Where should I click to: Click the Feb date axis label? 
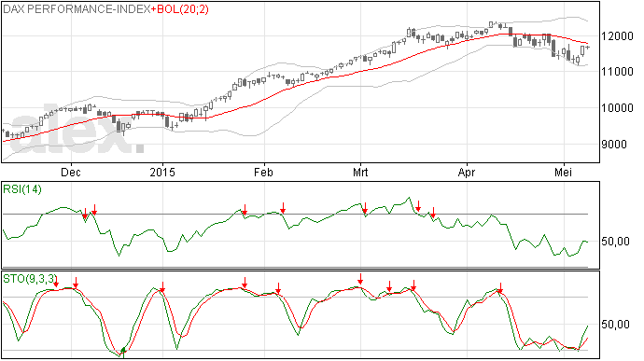click(263, 172)
